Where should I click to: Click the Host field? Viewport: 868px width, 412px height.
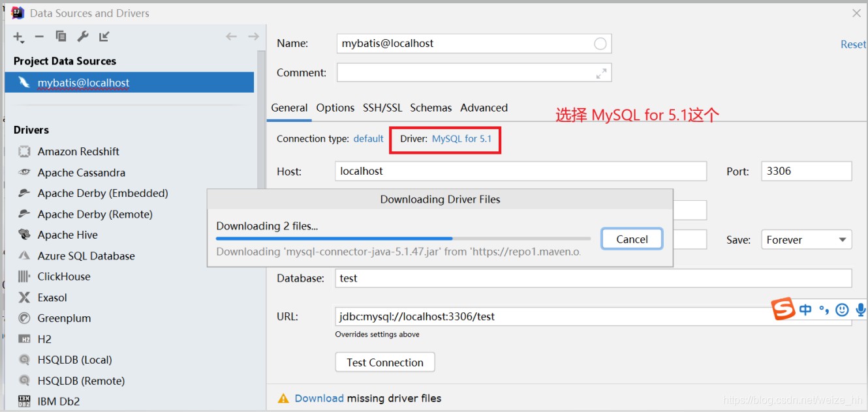pyautogui.click(x=521, y=171)
